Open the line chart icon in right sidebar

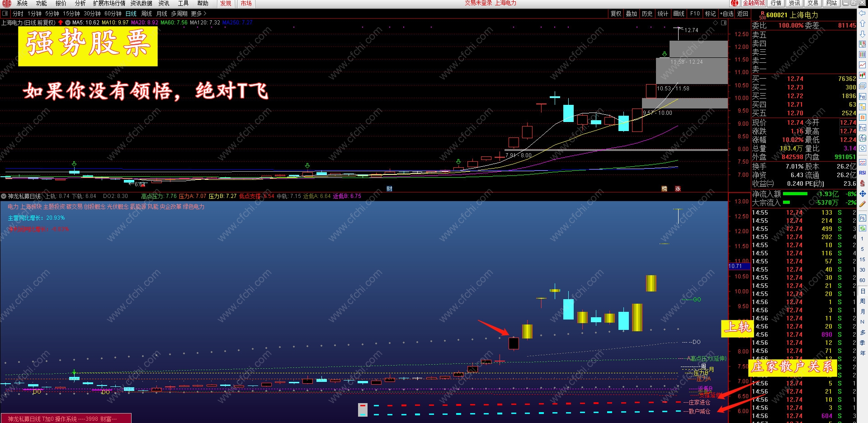[863, 65]
